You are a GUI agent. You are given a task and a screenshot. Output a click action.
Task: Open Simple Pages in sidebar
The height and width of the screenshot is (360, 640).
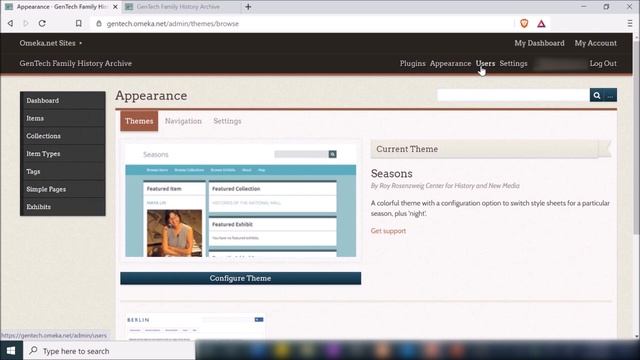pyautogui.click(x=63, y=189)
